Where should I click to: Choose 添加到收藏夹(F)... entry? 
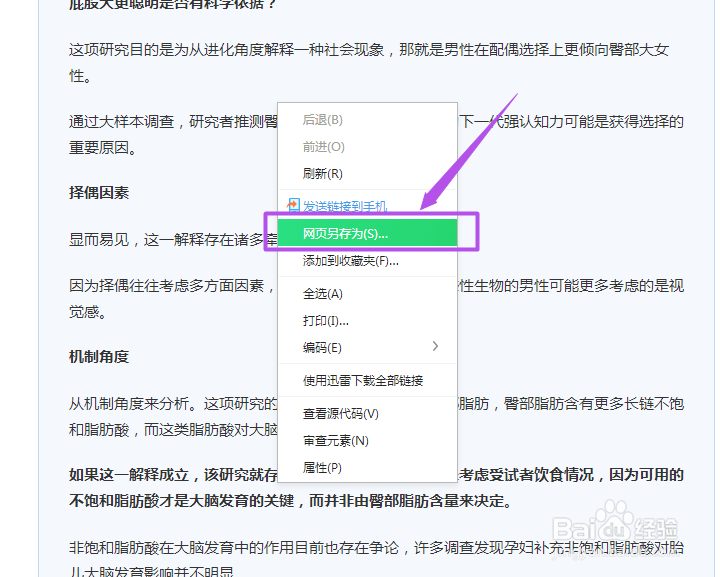pyautogui.click(x=367, y=261)
